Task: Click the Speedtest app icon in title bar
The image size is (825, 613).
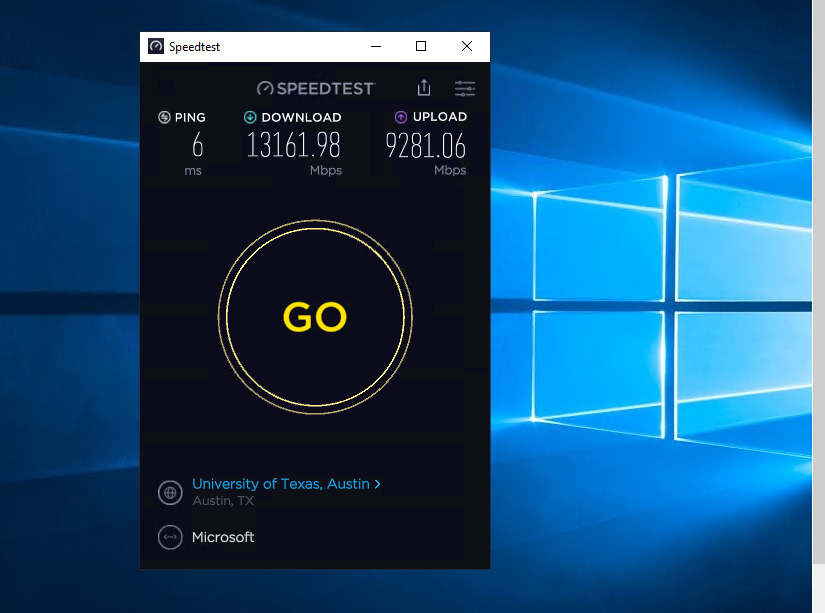Action: [x=156, y=46]
